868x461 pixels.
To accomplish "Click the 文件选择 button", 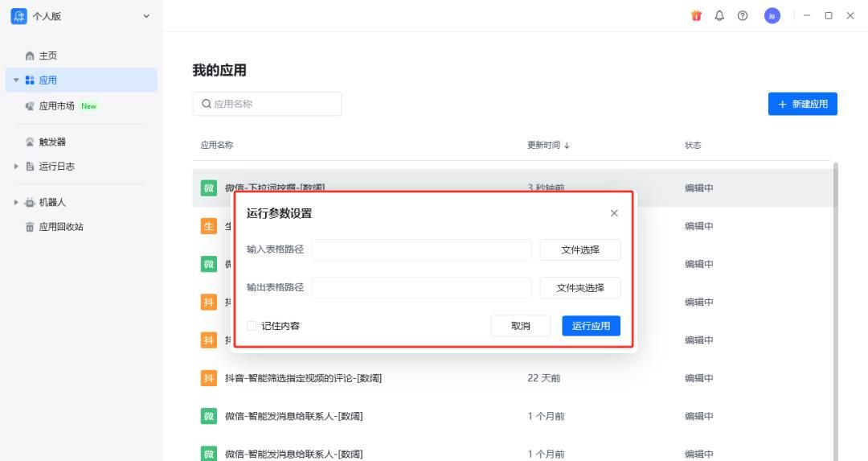I will coord(580,250).
